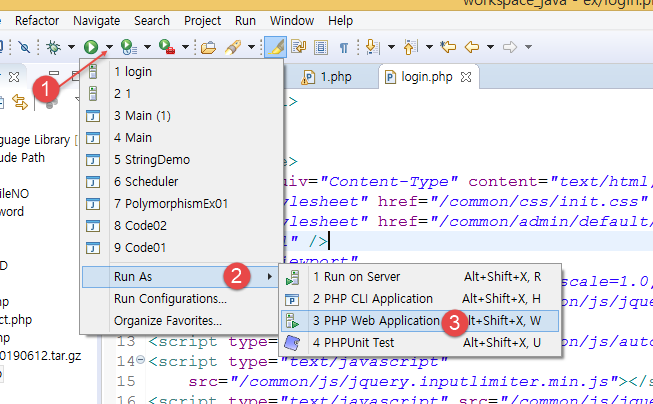The width and height of the screenshot is (653, 404).
Task: Select '3 Main (1)' launch entry
Action: (x=182, y=116)
